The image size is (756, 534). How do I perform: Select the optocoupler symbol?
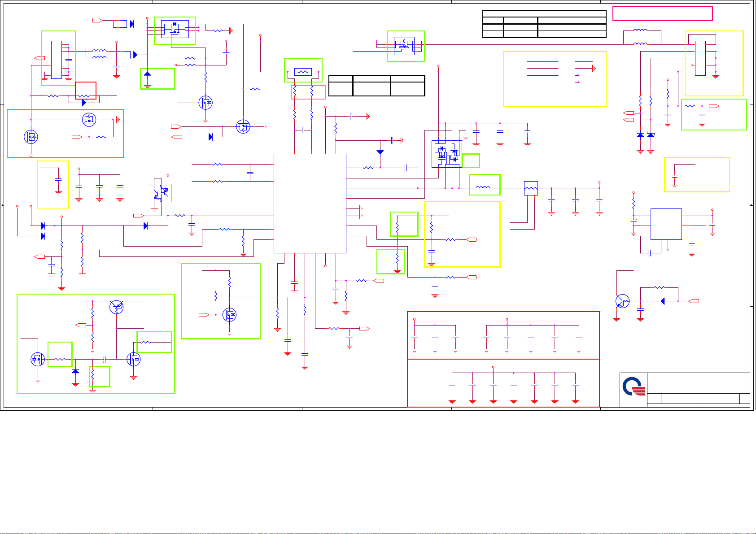(x=161, y=193)
